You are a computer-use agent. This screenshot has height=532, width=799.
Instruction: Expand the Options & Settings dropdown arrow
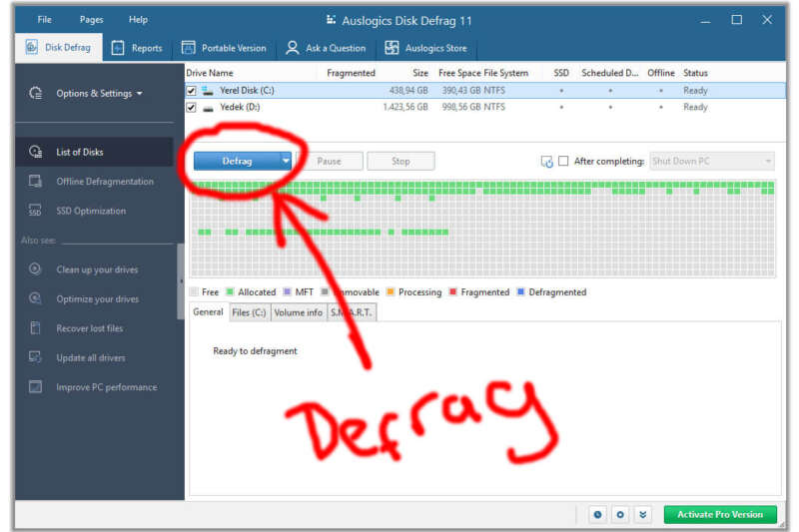(139, 94)
